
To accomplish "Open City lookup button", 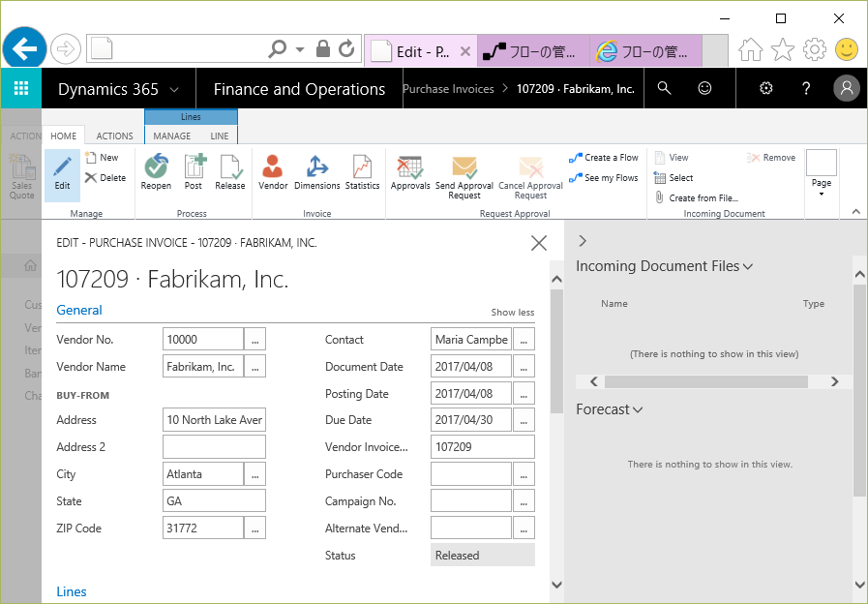I will (x=254, y=474).
